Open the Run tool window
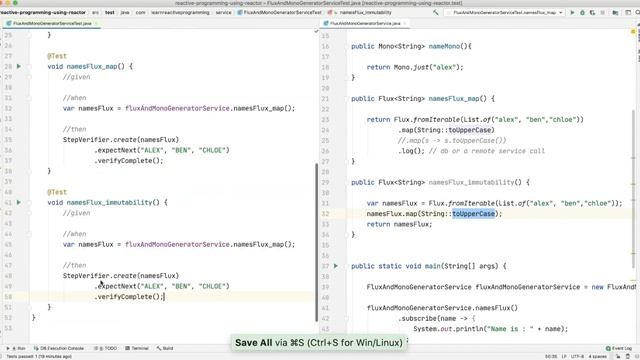 16,348
